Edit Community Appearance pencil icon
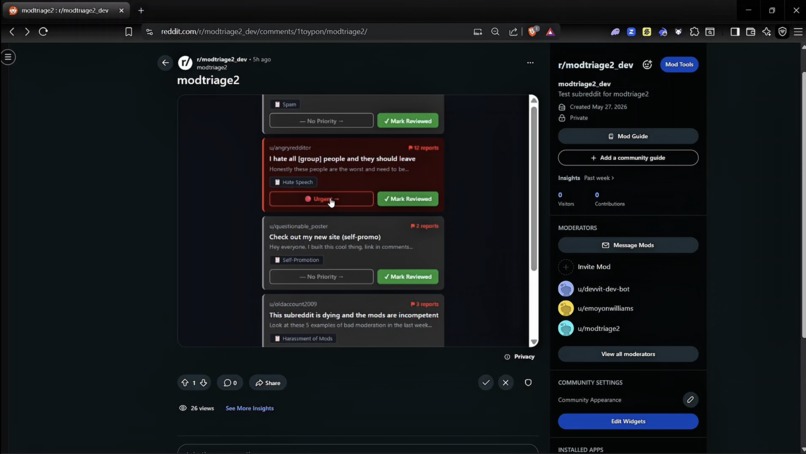This screenshot has height=454, width=806. point(690,399)
